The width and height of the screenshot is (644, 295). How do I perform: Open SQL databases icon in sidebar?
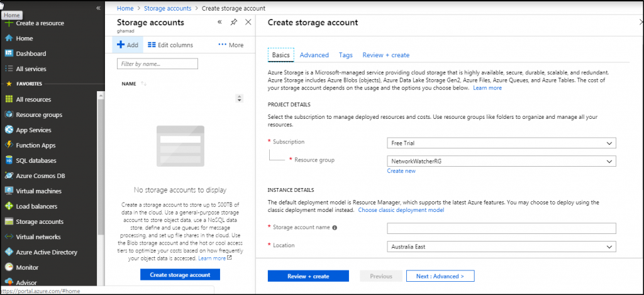9,160
